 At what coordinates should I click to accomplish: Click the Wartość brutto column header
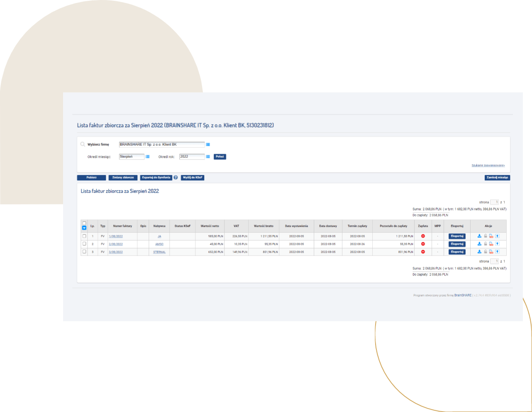click(x=264, y=226)
